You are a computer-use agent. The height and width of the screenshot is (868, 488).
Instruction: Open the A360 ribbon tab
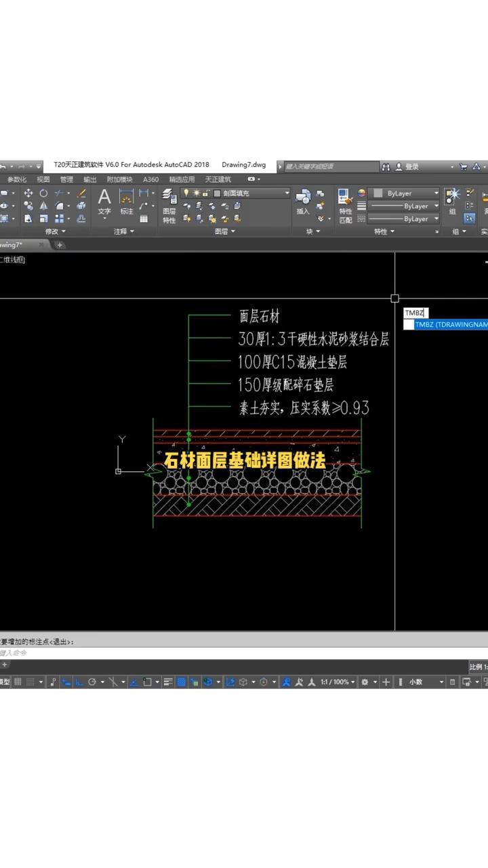coord(150,180)
